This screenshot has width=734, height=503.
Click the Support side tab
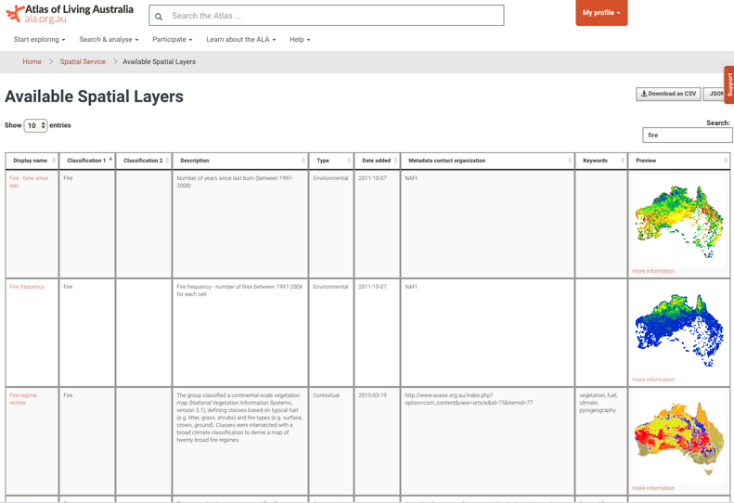coord(729,85)
